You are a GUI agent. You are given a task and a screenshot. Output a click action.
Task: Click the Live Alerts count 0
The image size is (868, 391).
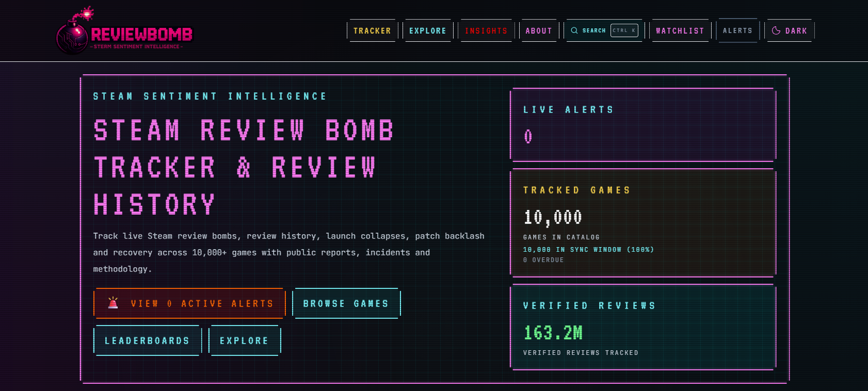point(528,137)
